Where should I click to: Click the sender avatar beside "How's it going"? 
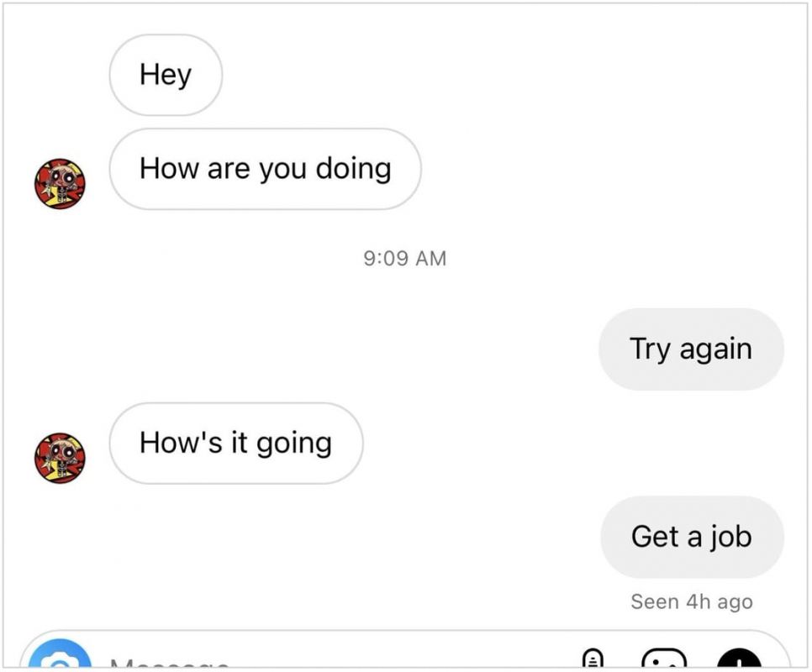coord(60,458)
